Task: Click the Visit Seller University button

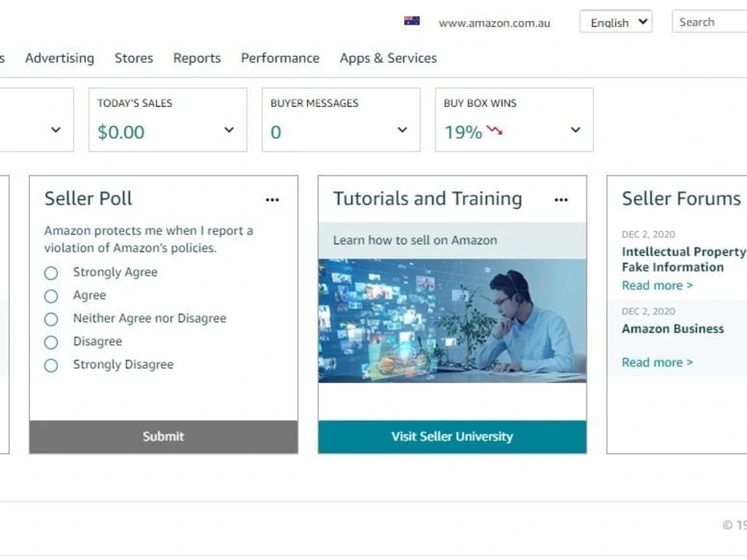Action: pos(452,437)
